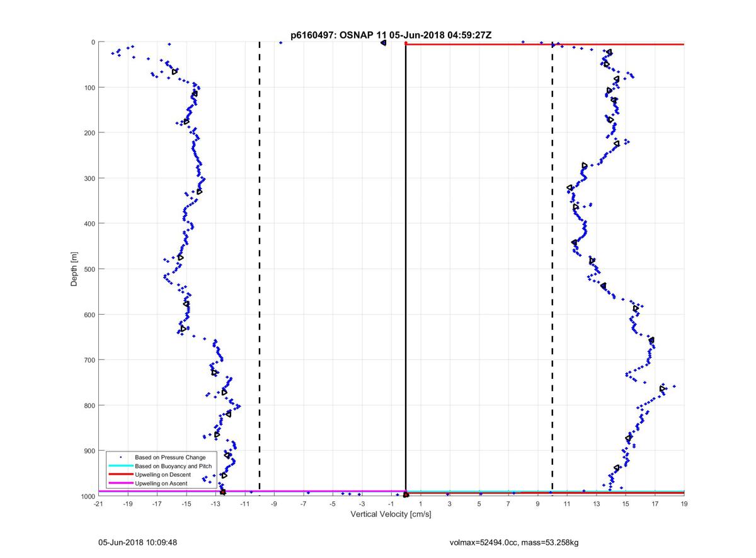Click the x-axis tick label '-21'
The image size is (756, 558).
tap(98, 504)
